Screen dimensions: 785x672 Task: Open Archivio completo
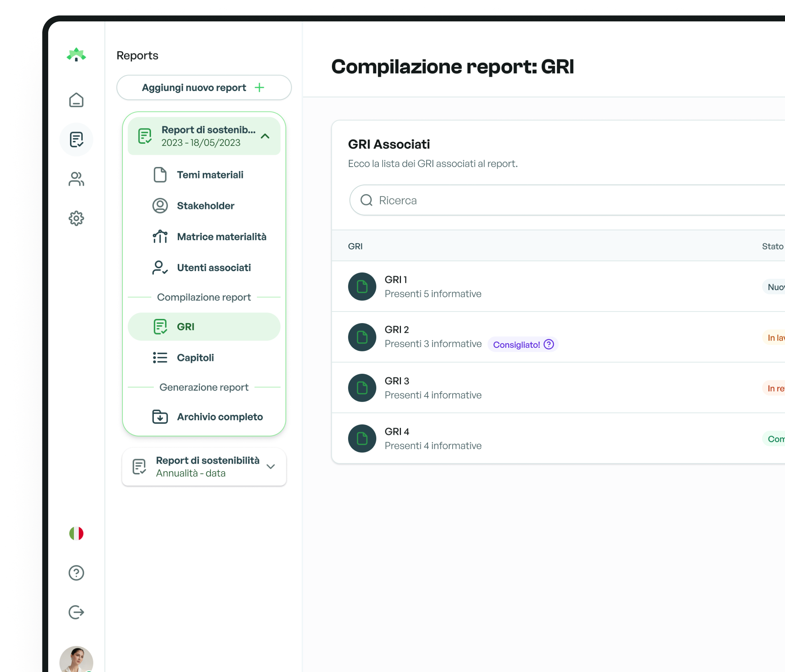pyautogui.click(x=219, y=417)
